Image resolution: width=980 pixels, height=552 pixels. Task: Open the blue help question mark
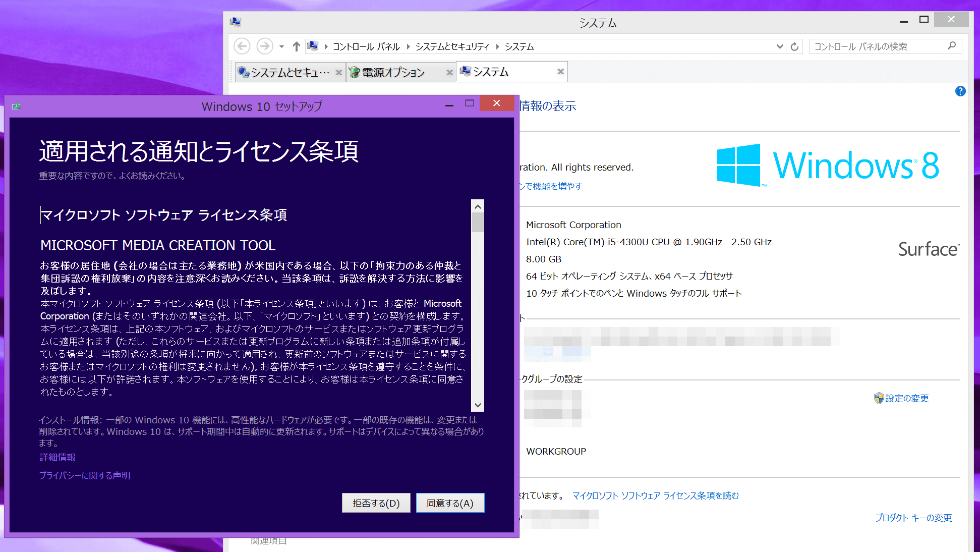tap(960, 91)
